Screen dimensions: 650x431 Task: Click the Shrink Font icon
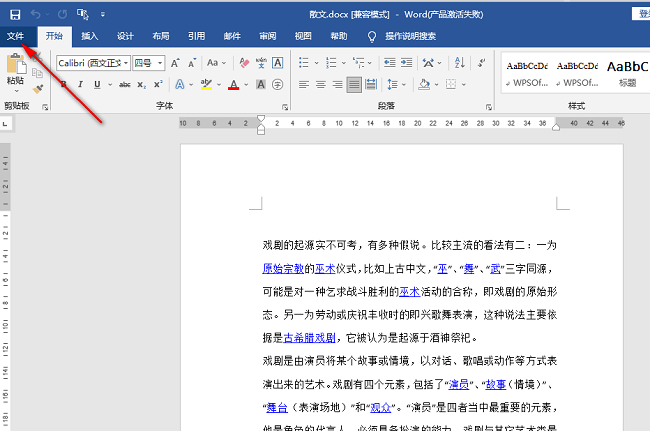192,63
